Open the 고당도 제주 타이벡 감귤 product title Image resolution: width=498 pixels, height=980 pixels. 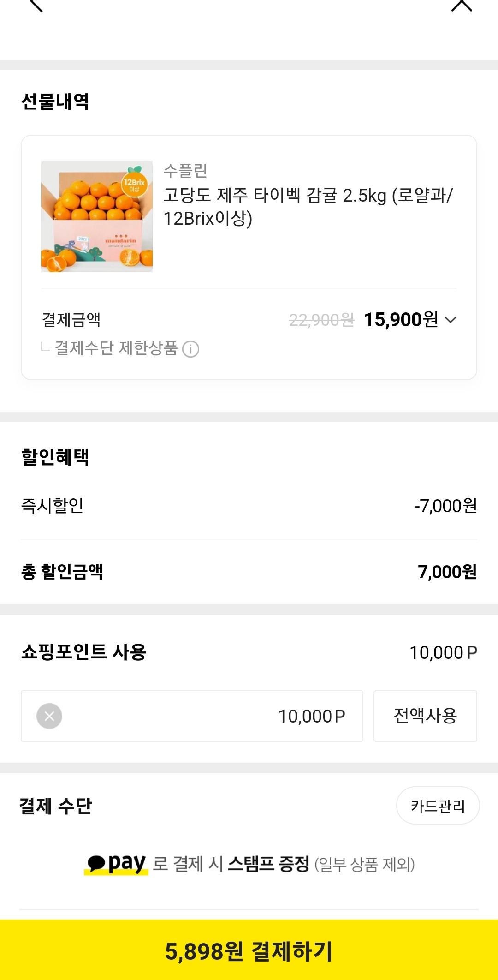pyautogui.click(x=308, y=207)
